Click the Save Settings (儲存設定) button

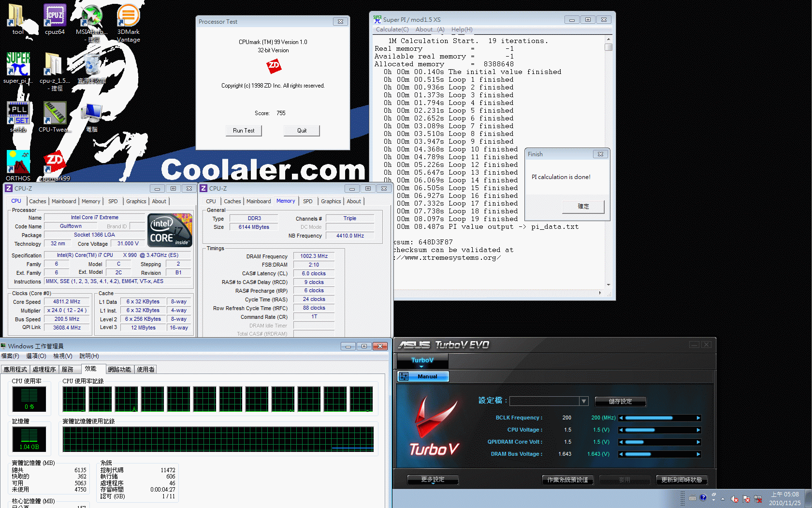pyautogui.click(x=620, y=402)
